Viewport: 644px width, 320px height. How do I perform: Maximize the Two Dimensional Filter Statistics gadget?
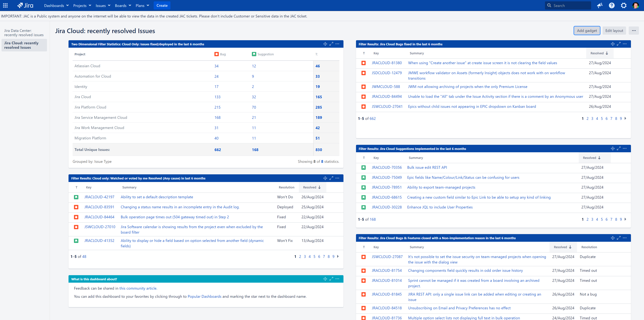[x=331, y=44]
